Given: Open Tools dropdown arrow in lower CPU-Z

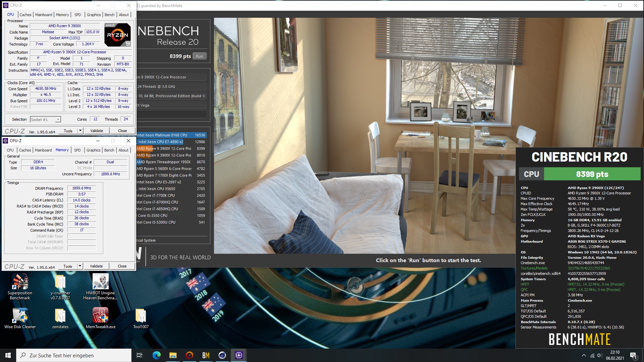Looking at the screenshot, I should (80, 266).
